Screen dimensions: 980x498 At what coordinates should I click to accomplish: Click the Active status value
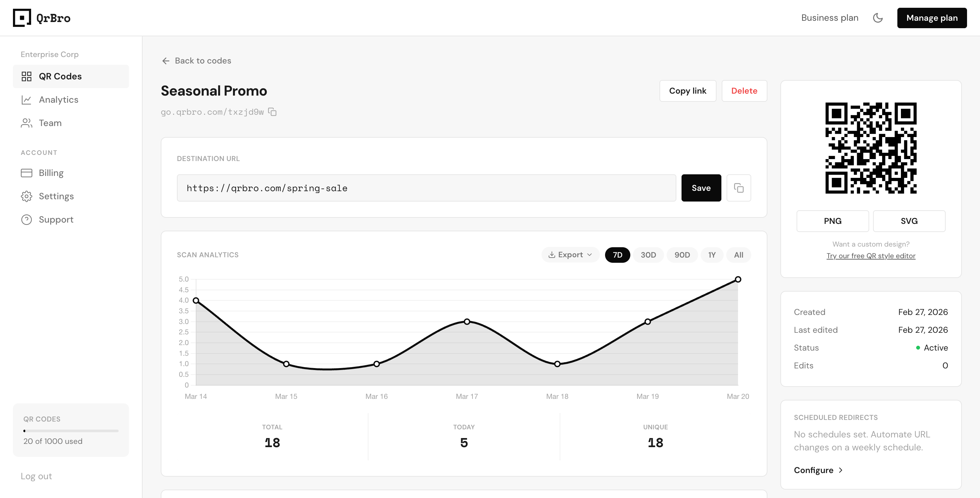tap(936, 348)
